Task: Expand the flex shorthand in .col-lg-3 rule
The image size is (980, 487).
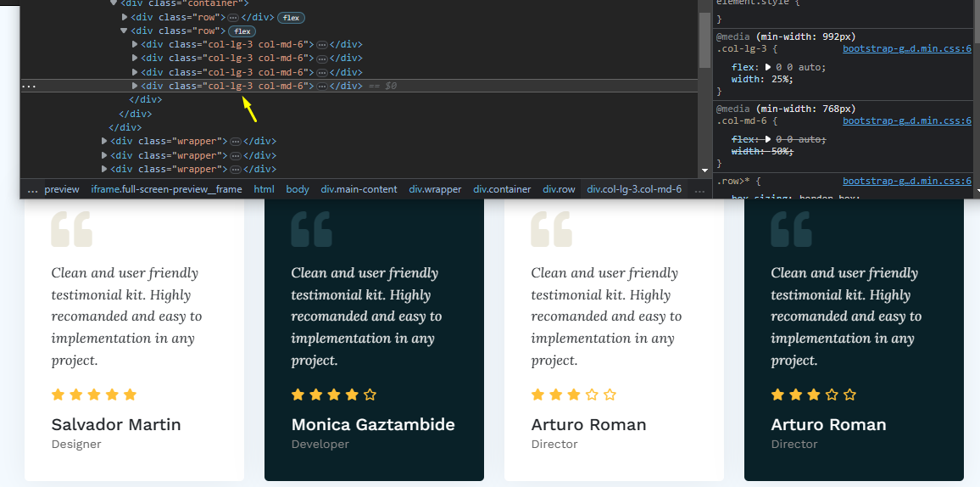Action: click(768, 67)
